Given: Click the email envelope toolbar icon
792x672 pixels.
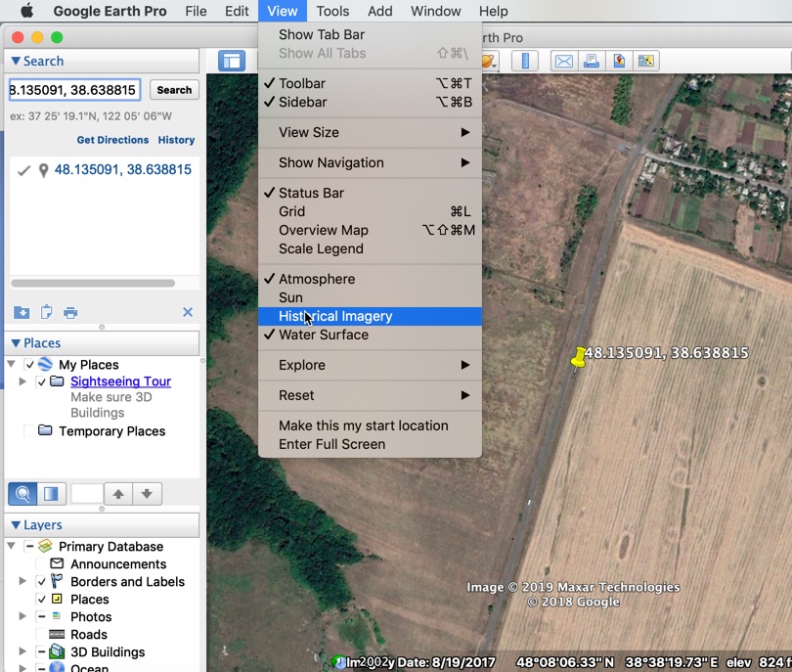Looking at the screenshot, I should click(564, 62).
